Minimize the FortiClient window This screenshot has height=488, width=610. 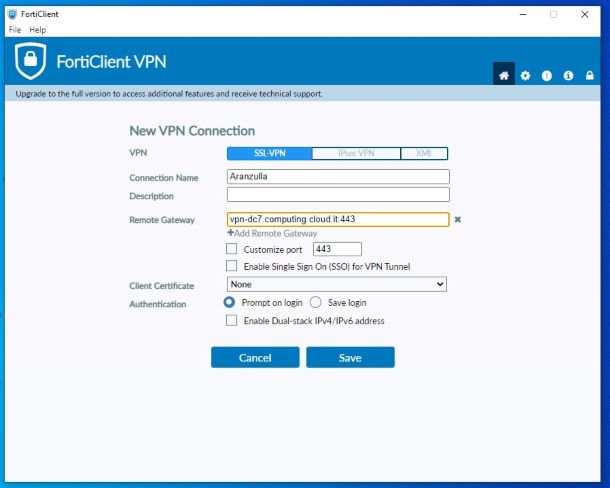point(523,14)
